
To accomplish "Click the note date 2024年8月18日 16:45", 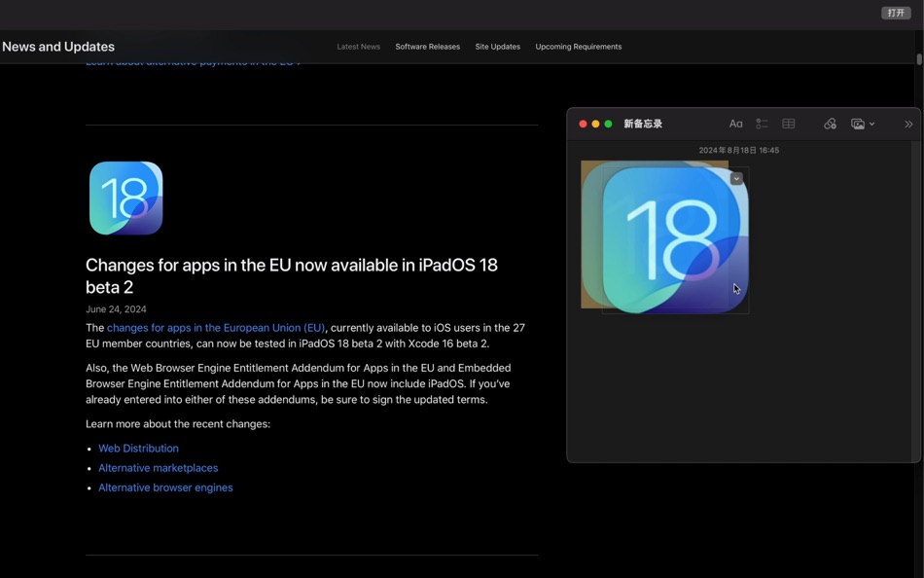I will coord(739,151).
